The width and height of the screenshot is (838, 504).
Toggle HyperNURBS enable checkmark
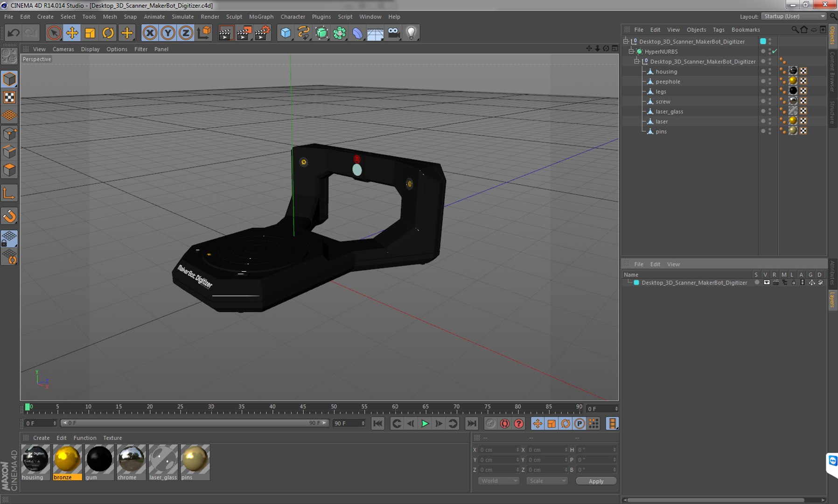[x=775, y=51]
